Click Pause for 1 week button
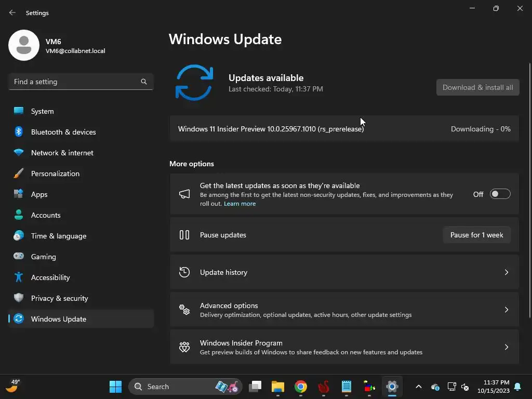Image resolution: width=532 pixels, height=399 pixels. coord(477,235)
